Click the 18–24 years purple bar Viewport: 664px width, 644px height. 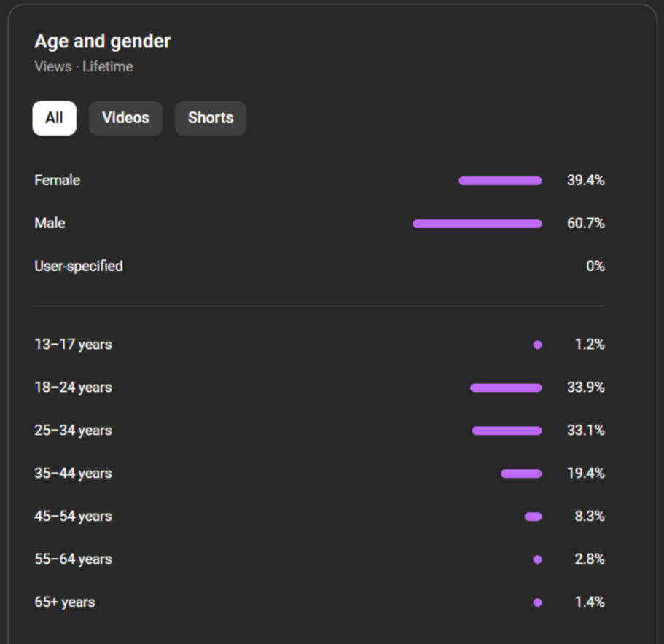506,388
